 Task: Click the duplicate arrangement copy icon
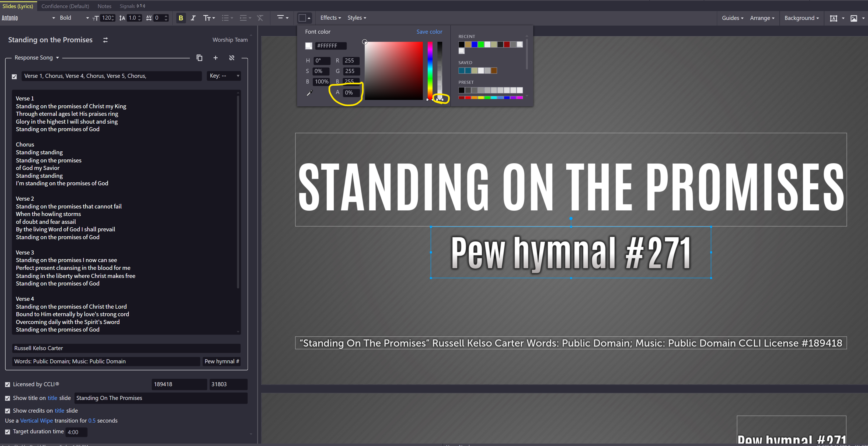(200, 58)
